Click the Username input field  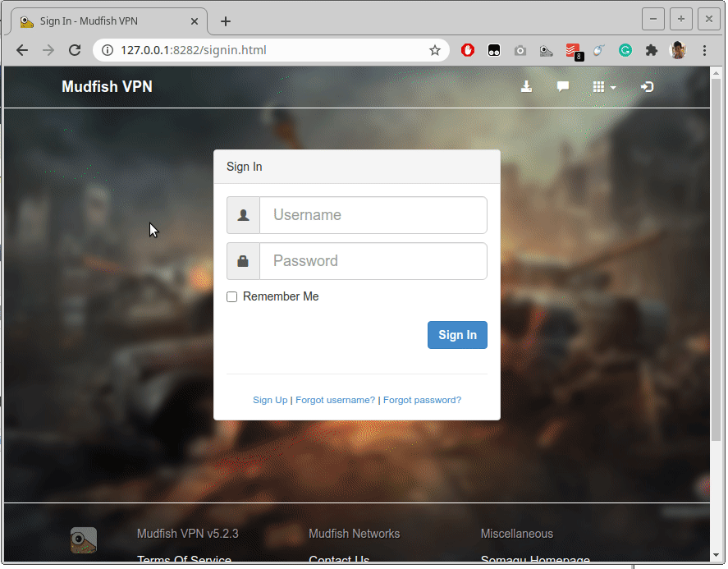point(373,215)
